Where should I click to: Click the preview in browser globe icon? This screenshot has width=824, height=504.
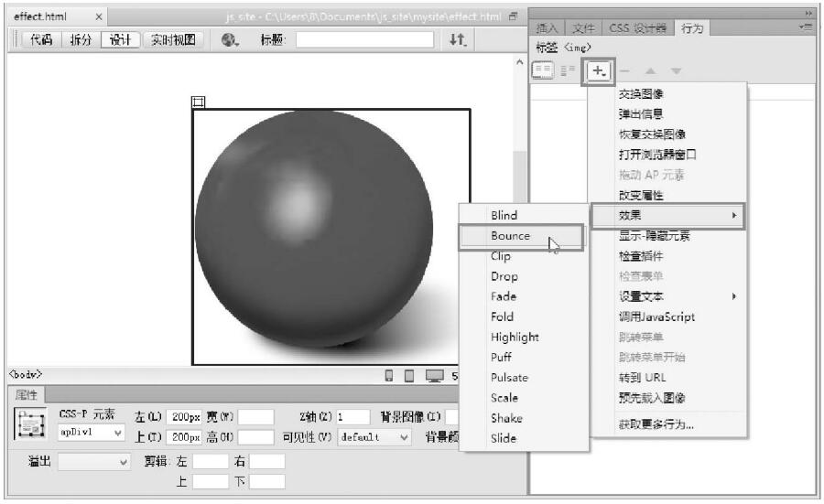229,40
